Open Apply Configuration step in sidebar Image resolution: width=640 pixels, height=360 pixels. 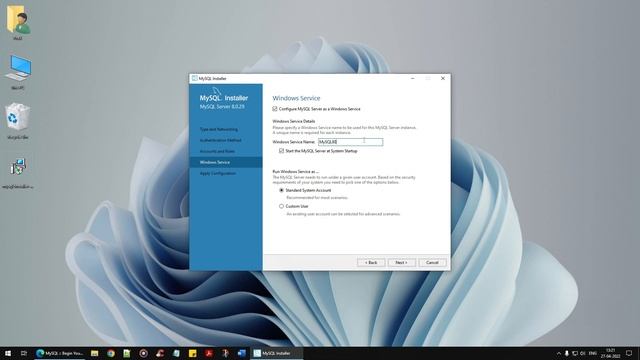218,173
